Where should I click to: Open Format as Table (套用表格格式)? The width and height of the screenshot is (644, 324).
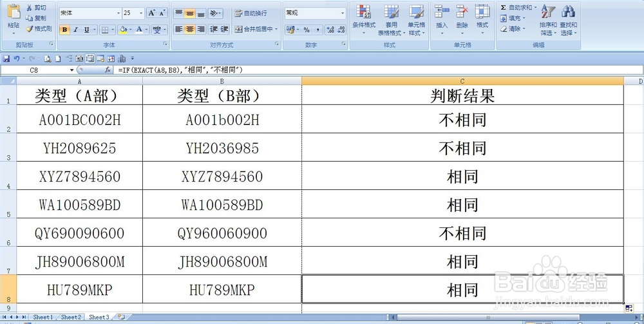click(392, 20)
